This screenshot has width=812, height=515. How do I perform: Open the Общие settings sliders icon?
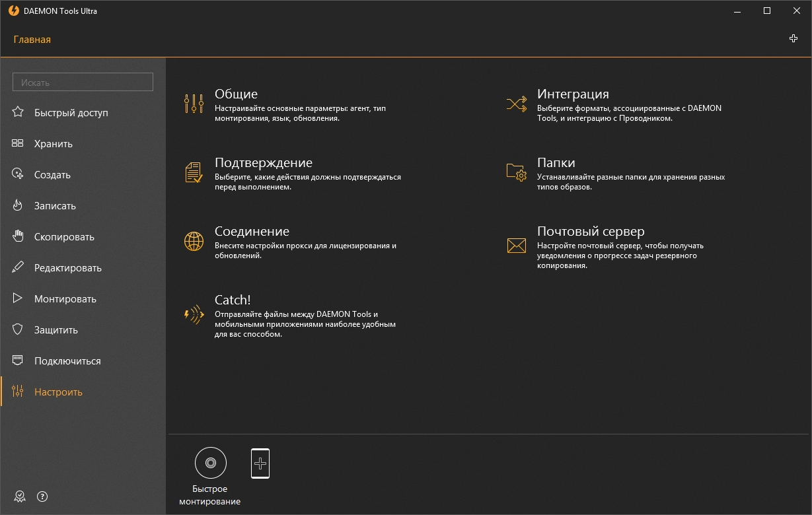(x=194, y=104)
